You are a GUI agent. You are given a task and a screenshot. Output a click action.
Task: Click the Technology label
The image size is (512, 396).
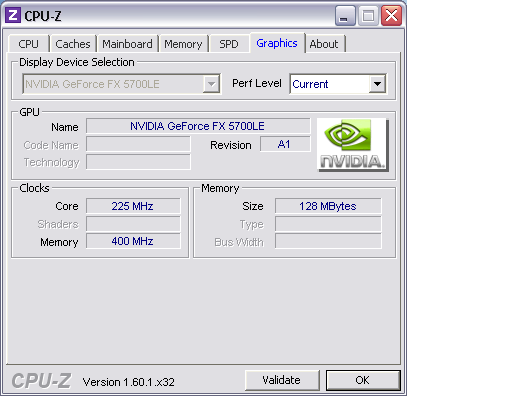(x=51, y=163)
